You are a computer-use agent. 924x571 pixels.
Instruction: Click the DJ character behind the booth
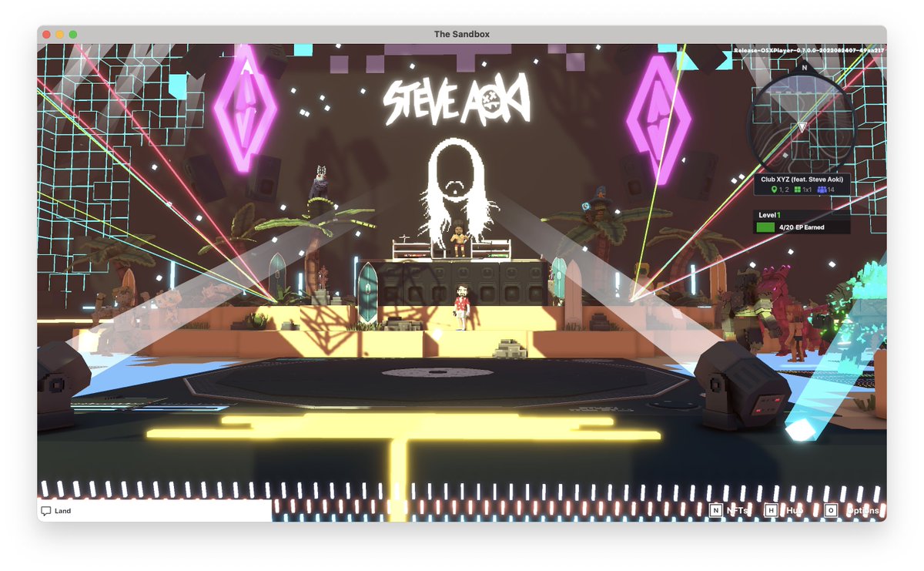coord(458,239)
